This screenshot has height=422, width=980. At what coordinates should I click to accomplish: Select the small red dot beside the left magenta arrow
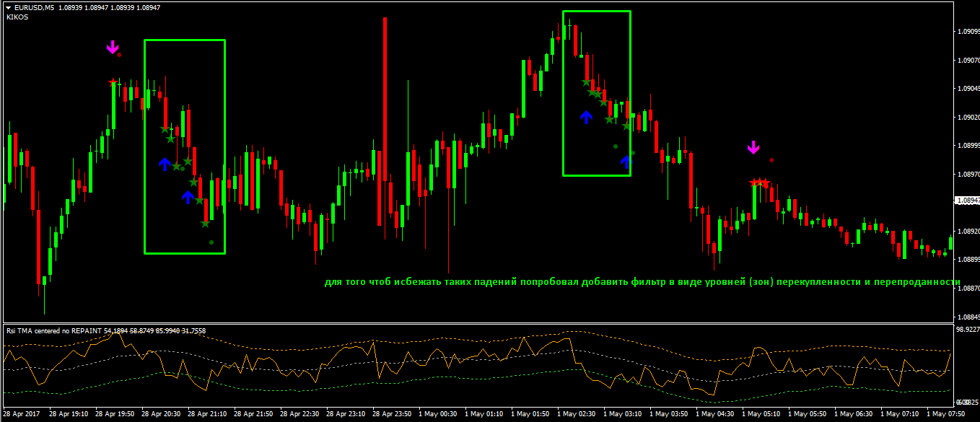pos(120,55)
